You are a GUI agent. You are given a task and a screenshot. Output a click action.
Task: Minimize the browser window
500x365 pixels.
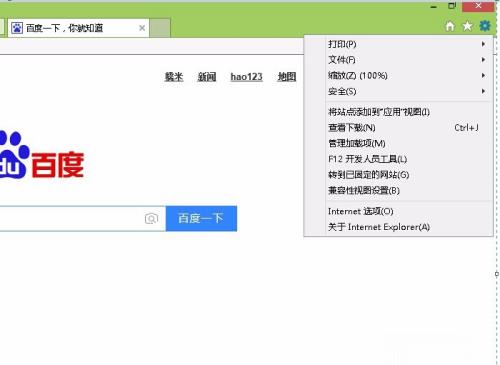(x=434, y=6)
